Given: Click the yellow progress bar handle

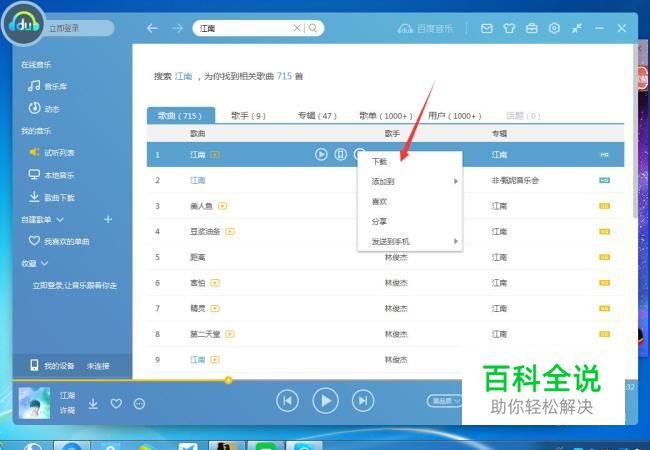Looking at the screenshot, I should coord(228,380).
